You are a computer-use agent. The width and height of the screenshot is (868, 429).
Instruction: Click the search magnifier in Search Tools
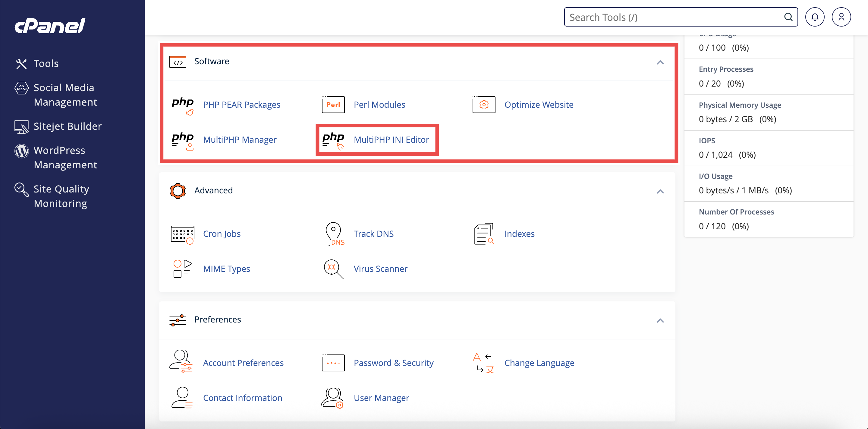coord(788,17)
